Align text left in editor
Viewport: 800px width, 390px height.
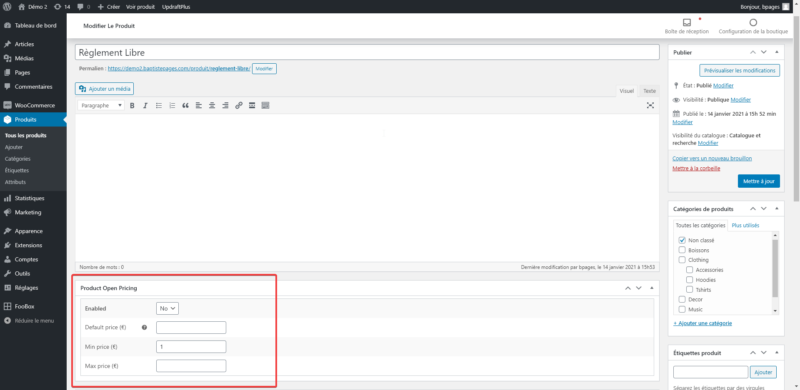(x=198, y=106)
